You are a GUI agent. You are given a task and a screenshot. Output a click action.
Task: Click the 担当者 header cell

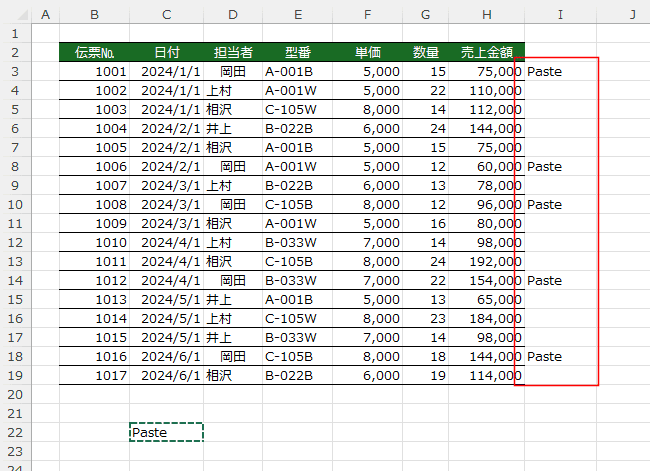[x=233, y=53]
